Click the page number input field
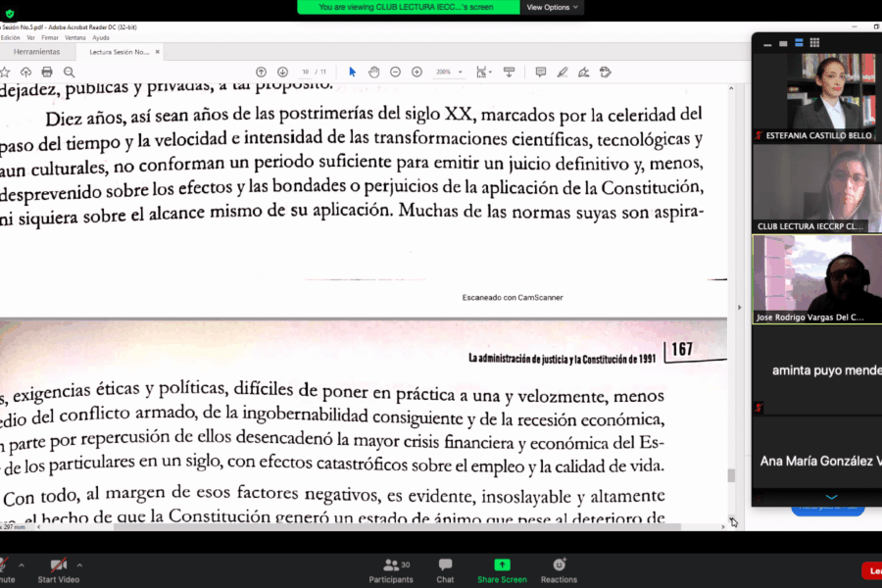 (305, 72)
